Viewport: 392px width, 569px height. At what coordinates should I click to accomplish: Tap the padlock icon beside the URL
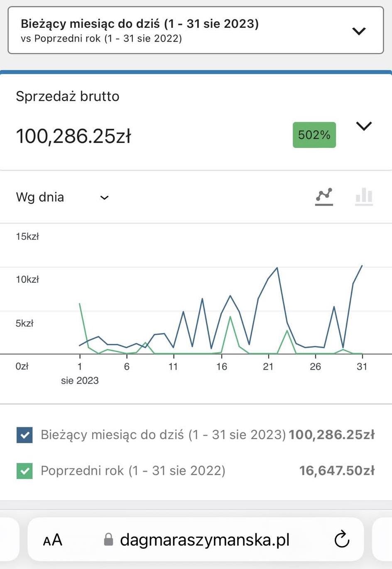108,540
